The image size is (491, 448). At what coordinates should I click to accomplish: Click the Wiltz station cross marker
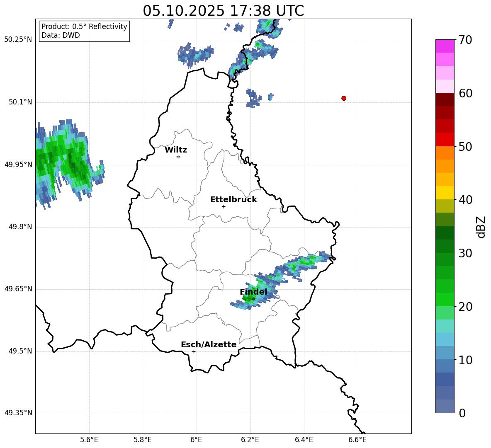pyautogui.click(x=178, y=157)
